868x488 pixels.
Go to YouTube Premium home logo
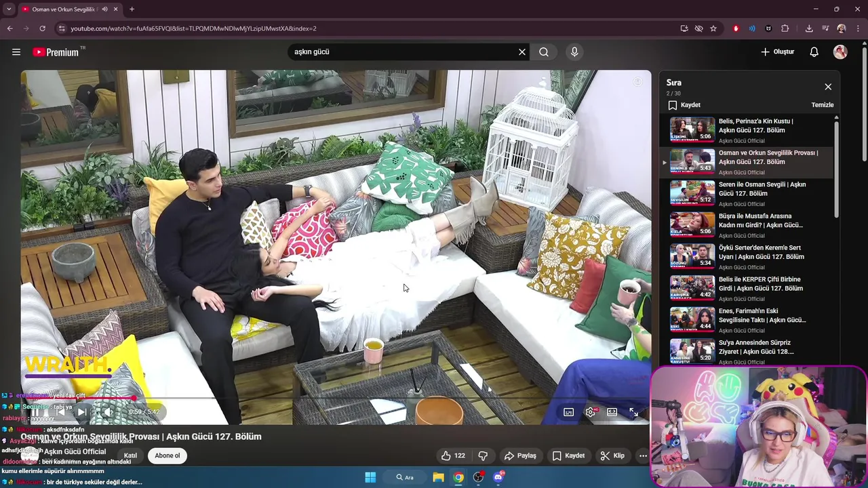tap(57, 52)
